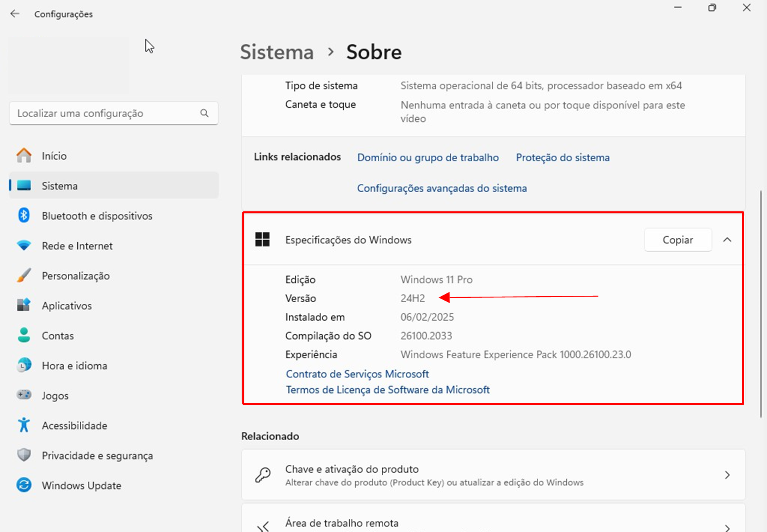This screenshot has height=532, width=767.
Task: Click the 26100.2033 build number
Action: (426, 336)
